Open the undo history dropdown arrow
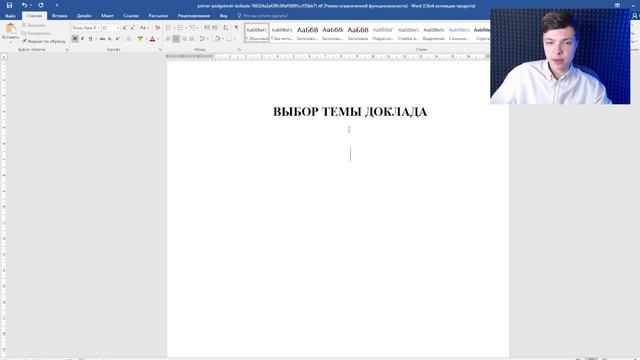640x360 pixels. click(x=31, y=5)
